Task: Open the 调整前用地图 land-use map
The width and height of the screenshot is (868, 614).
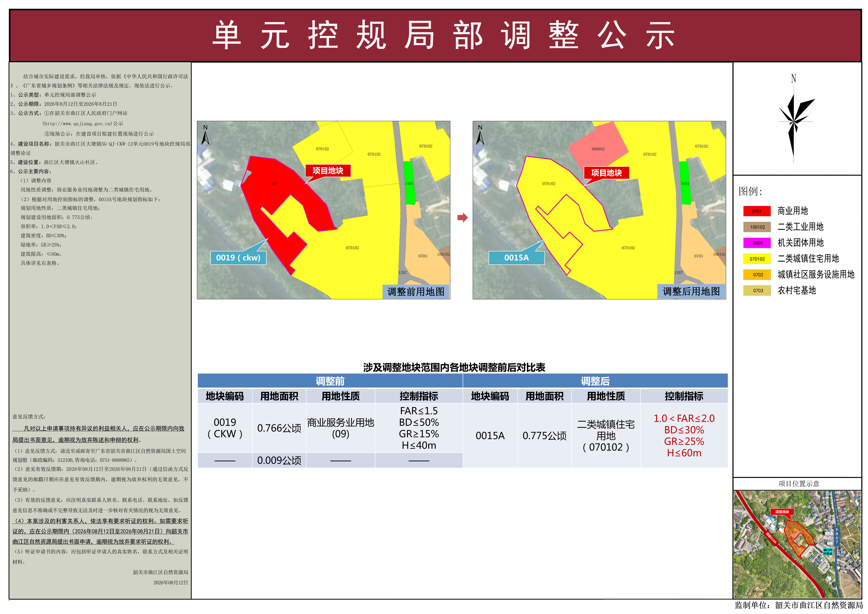Action: pyautogui.click(x=323, y=210)
